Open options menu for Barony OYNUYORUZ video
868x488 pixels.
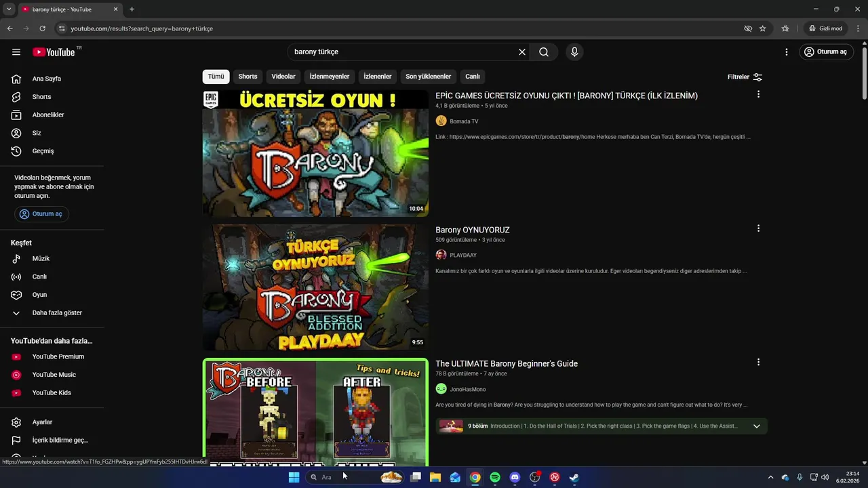point(758,228)
